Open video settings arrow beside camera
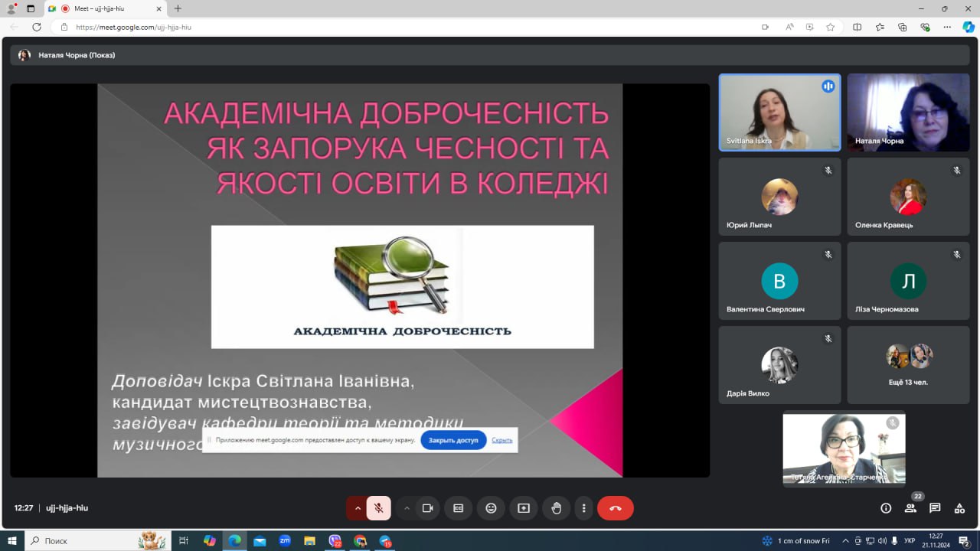980x551 pixels. [407, 508]
